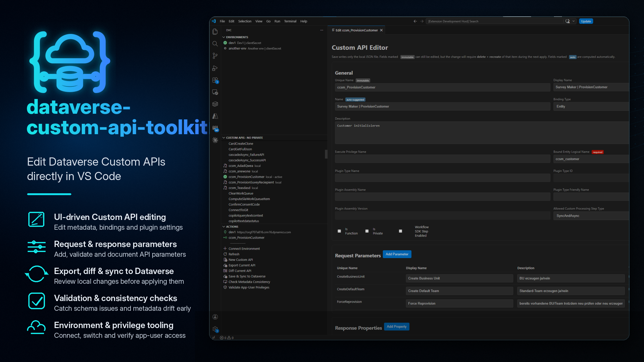Click the Custom APIs list scrollbar
Viewport: 644px width, 362px height.
tap(326, 154)
